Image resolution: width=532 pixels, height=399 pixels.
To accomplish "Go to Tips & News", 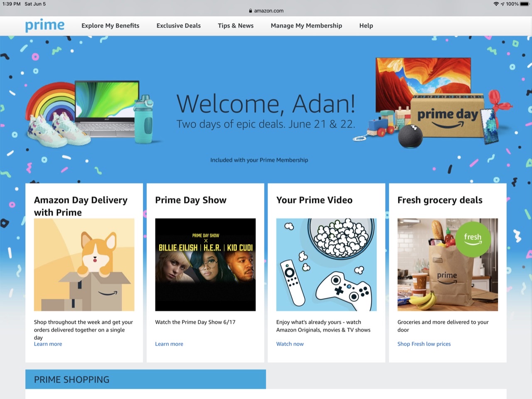I will tap(236, 26).
